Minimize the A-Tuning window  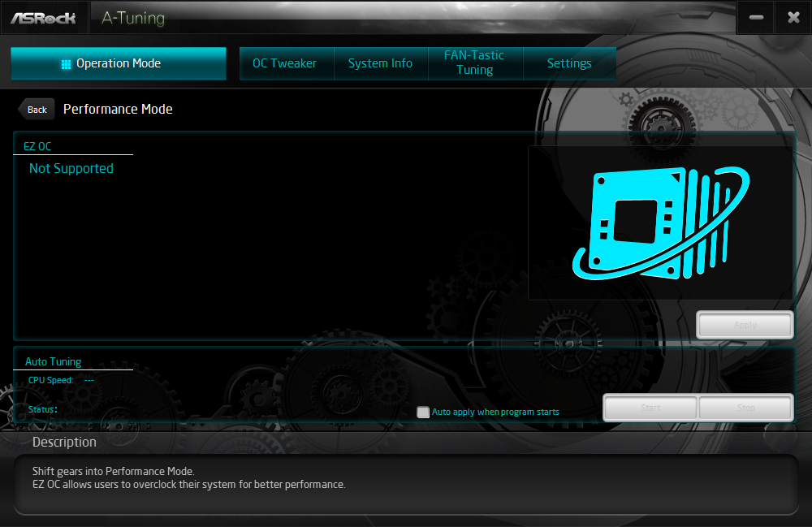point(756,18)
